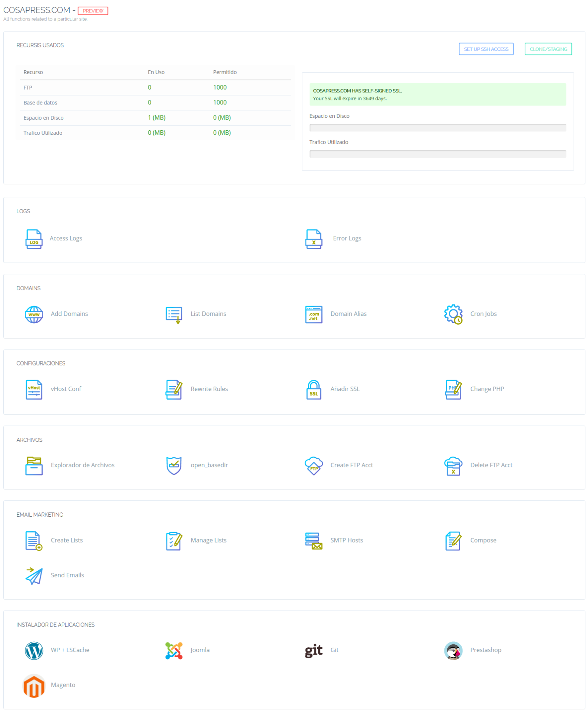Open Rewrite Rules link
Image resolution: width=588 pixels, height=711 pixels.
pos(209,389)
